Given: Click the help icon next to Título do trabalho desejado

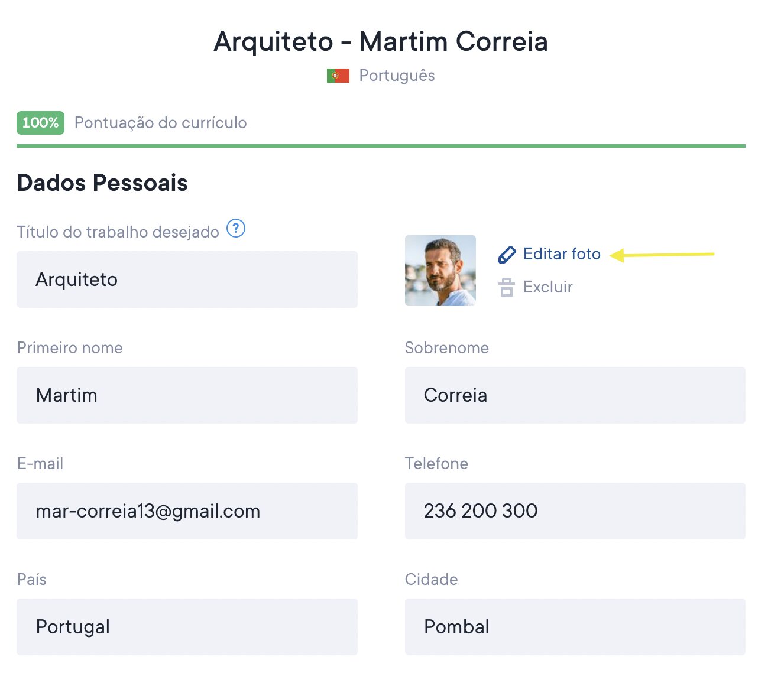Looking at the screenshot, I should (236, 228).
